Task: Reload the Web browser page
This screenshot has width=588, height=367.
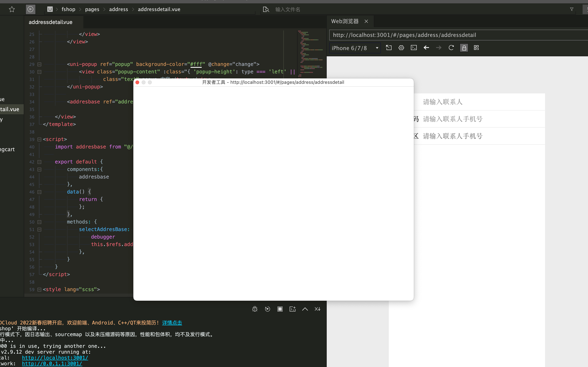Action: (451, 48)
